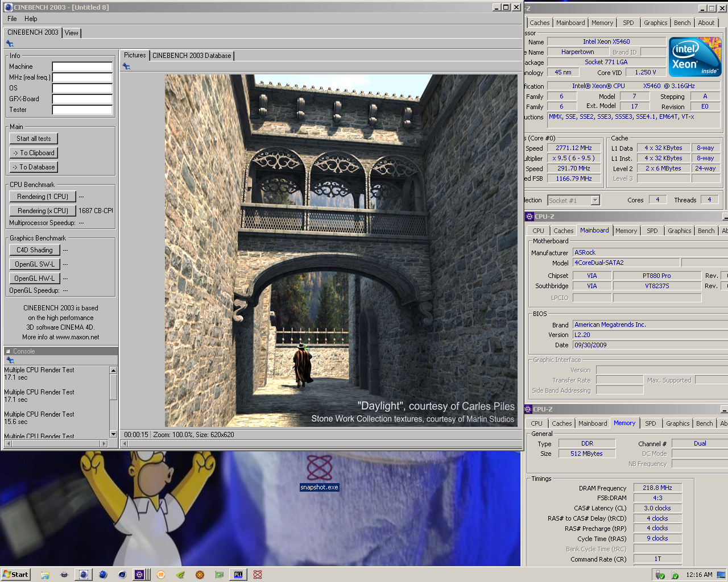Click the green graphics card taskbar icon
This screenshot has width=728, height=582.
(219, 575)
